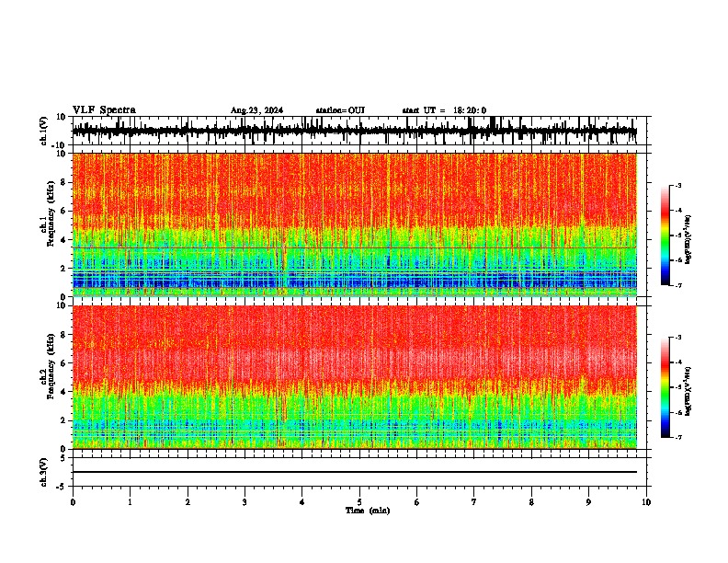
Task: Click the flat ch.3 voltage line
Action: [x=355, y=472]
